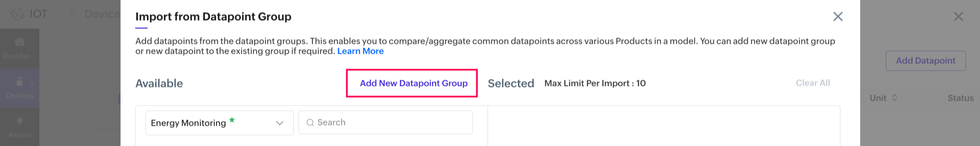The height and width of the screenshot is (146, 980).
Task: Open the Dashboard sidebar icon
Action: pyautogui.click(x=20, y=42)
